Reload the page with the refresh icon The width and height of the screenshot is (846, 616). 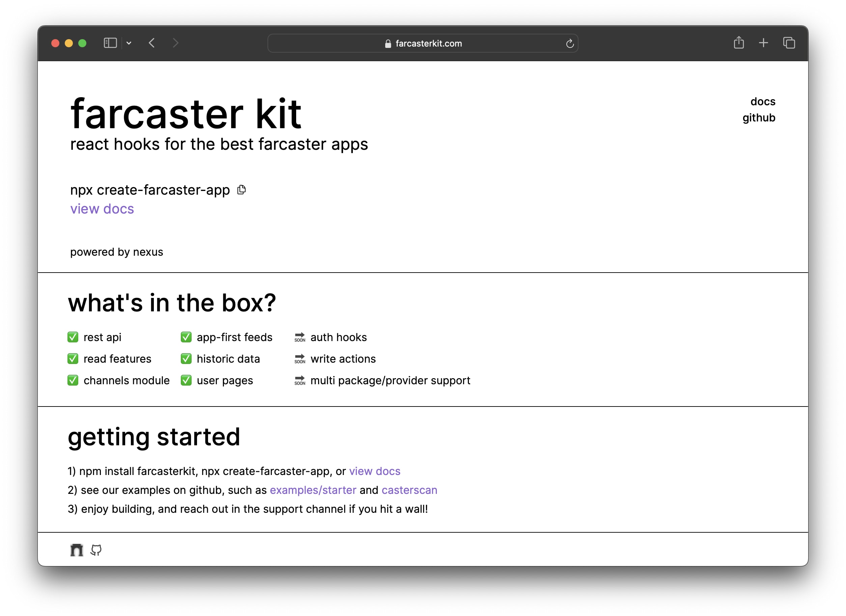click(x=570, y=43)
